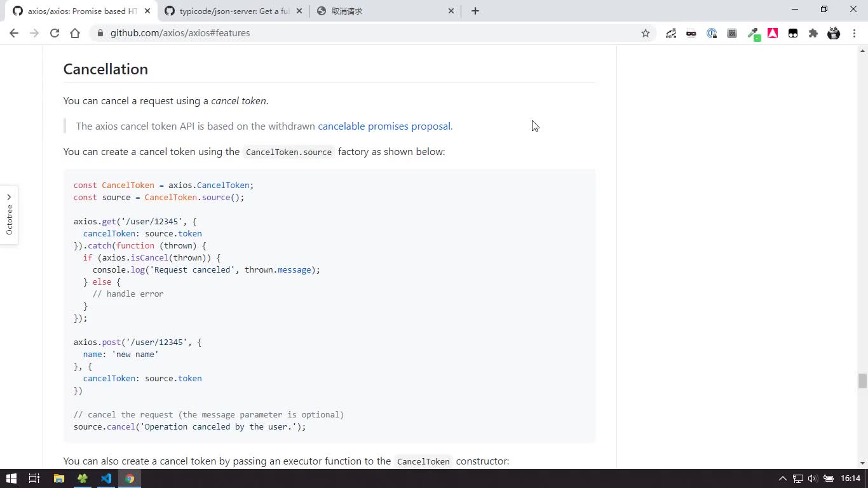The width and height of the screenshot is (868, 488).
Task: Open the 16:14 taskbar clock
Action: pyautogui.click(x=850, y=478)
